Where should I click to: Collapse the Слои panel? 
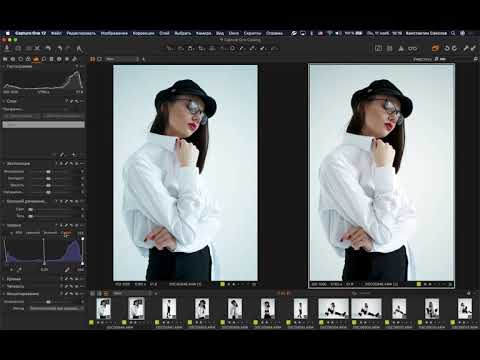point(4,101)
